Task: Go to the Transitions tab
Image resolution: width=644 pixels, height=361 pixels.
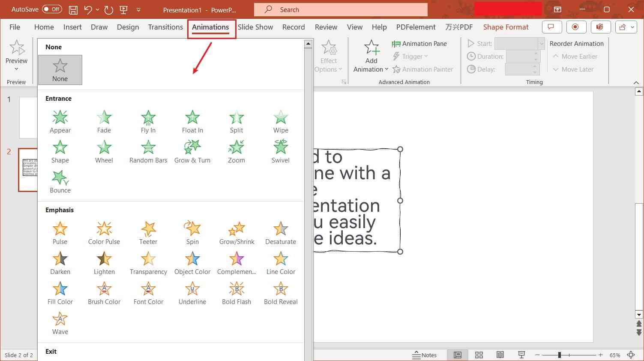Action: pyautogui.click(x=165, y=27)
